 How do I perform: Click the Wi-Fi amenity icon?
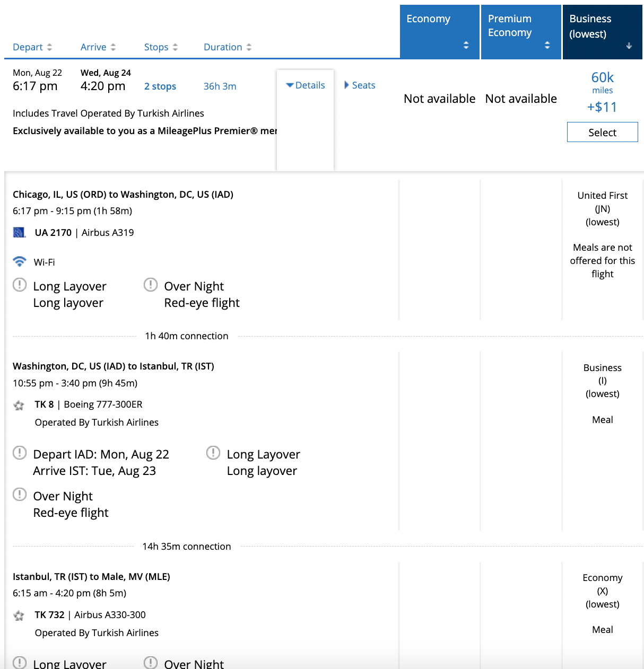[20, 261]
